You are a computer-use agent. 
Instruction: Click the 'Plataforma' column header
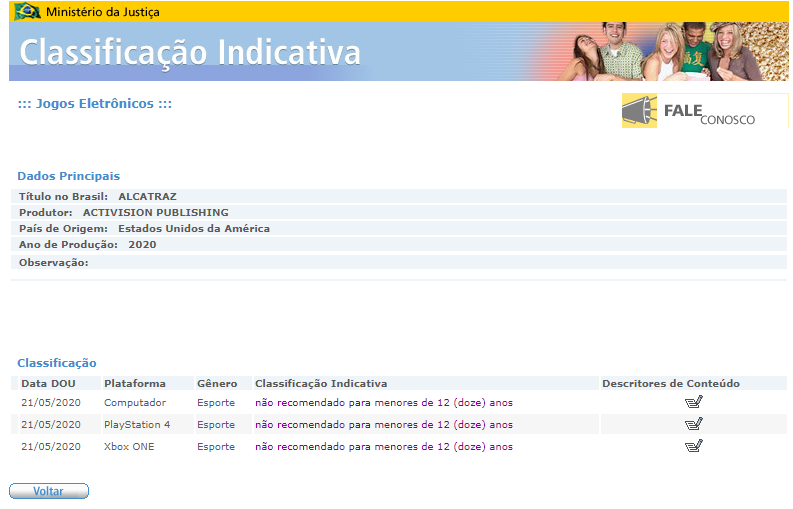tap(135, 384)
